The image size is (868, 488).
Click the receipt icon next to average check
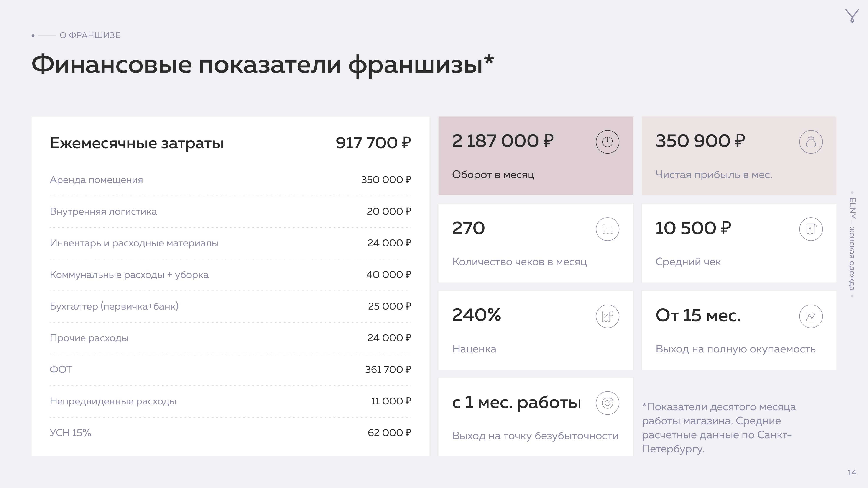click(x=811, y=229)
